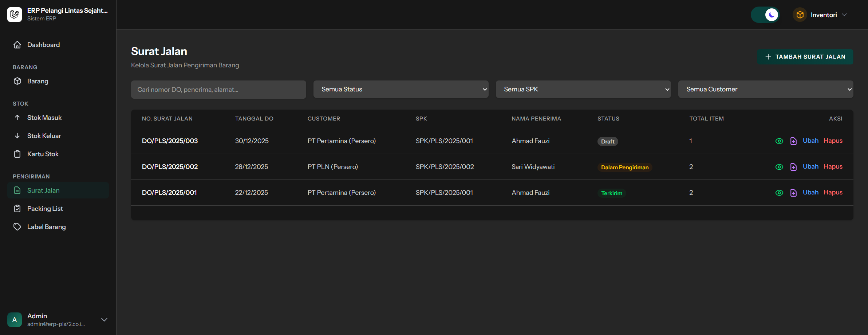Click the download document icon for DO/PLS/2025/001
The image size is (868, 335).
point(793,193)
